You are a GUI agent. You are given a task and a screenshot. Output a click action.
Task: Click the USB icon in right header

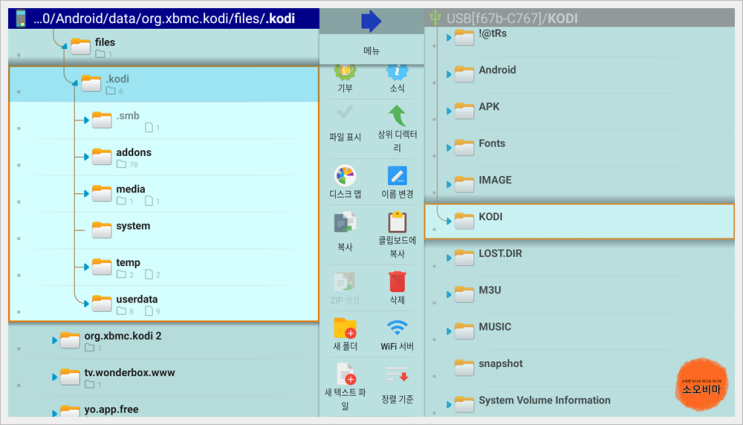(435, 18)
